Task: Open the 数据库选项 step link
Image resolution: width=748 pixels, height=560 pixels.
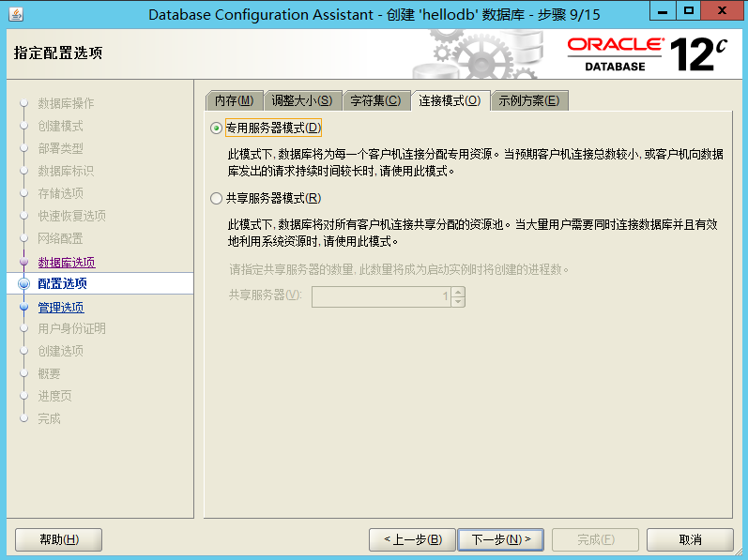Action: click(x=67, y=263)
